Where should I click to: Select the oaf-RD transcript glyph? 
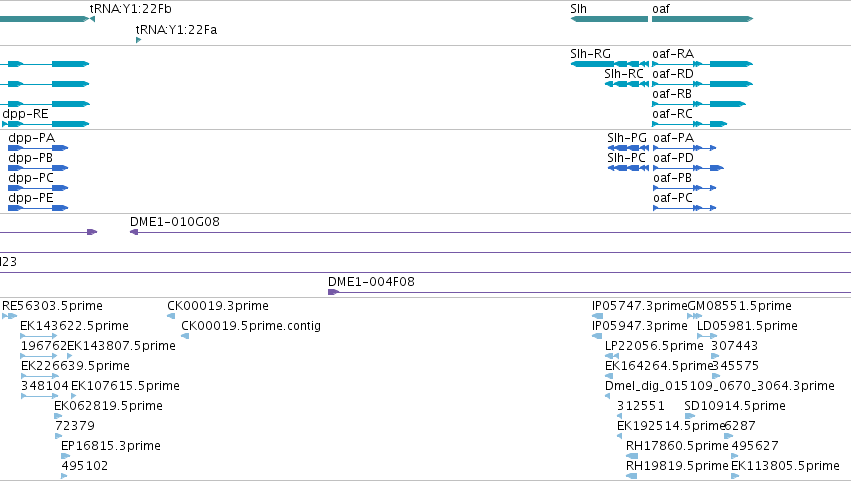point(702,84)
